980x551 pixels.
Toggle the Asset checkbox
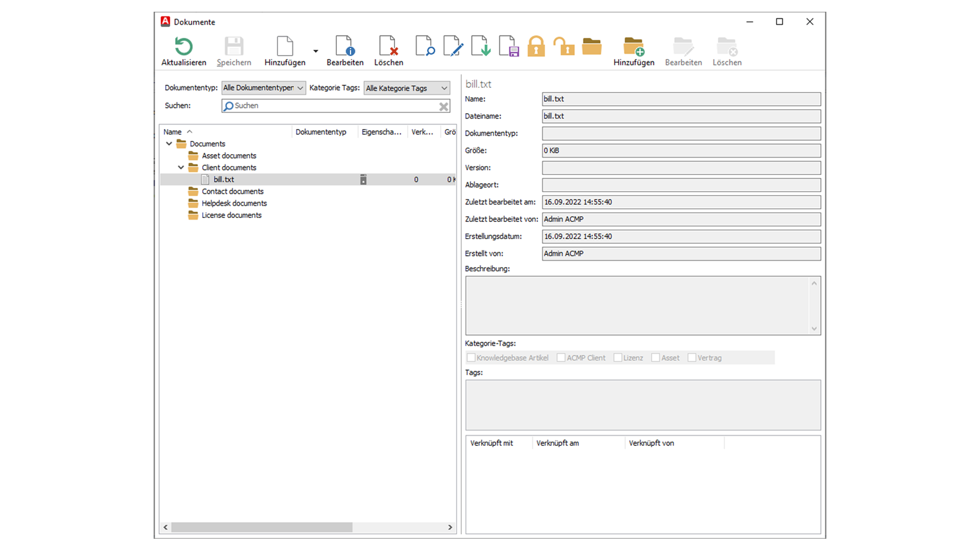coord(655,358)
